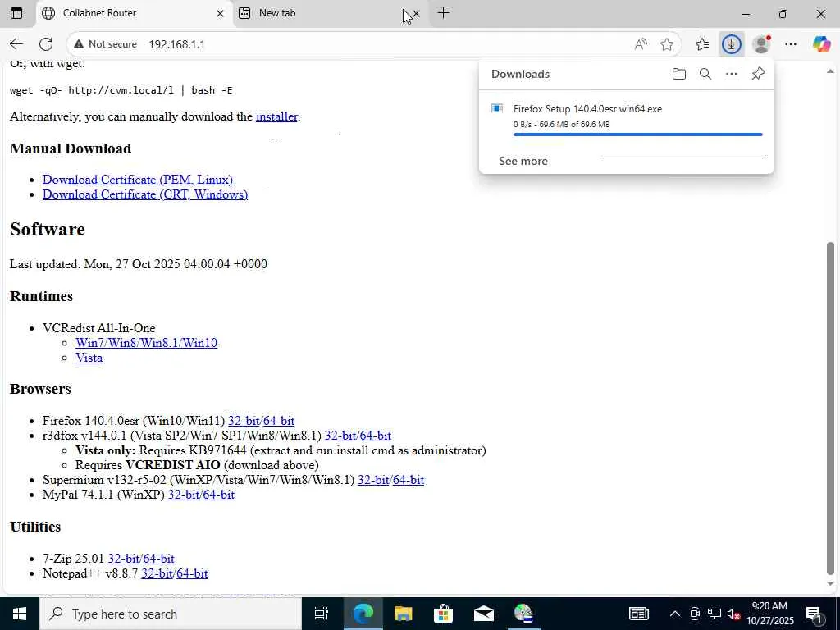Download Notepad++ v8.8.7 32-bit
The width and height of the screenshot is (840, 630).
[x=157, y=573]
